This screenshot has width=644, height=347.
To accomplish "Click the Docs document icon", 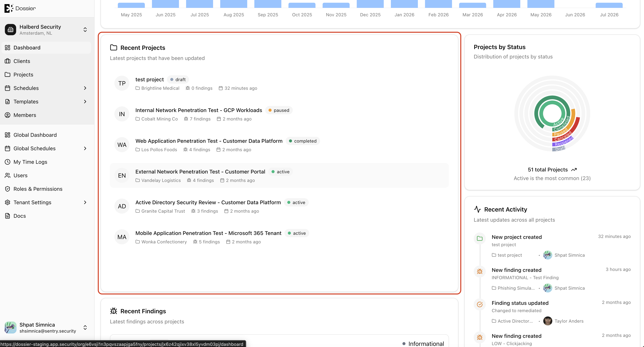I will point(8,216).
